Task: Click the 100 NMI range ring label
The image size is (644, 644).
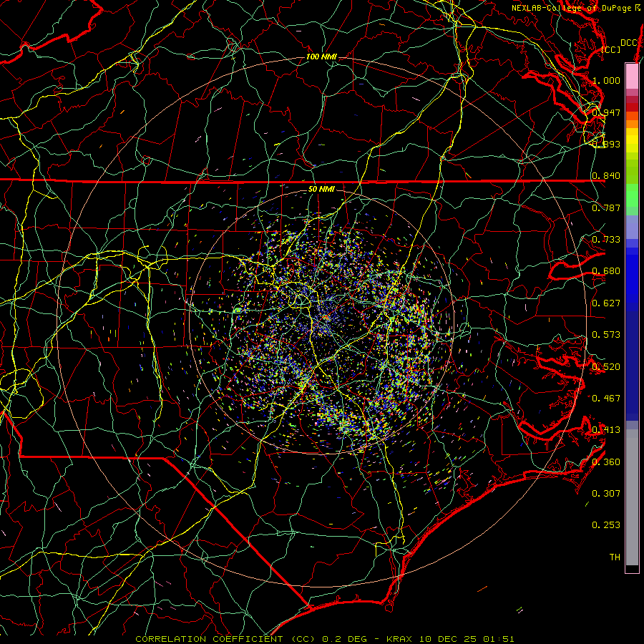Action: [x=321, y=57]
